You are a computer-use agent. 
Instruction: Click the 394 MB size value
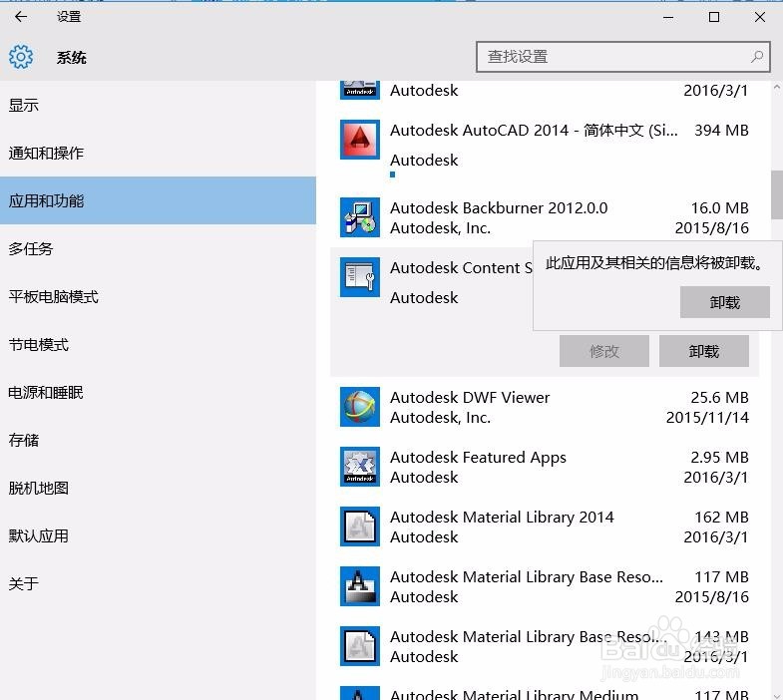[721, 130]
